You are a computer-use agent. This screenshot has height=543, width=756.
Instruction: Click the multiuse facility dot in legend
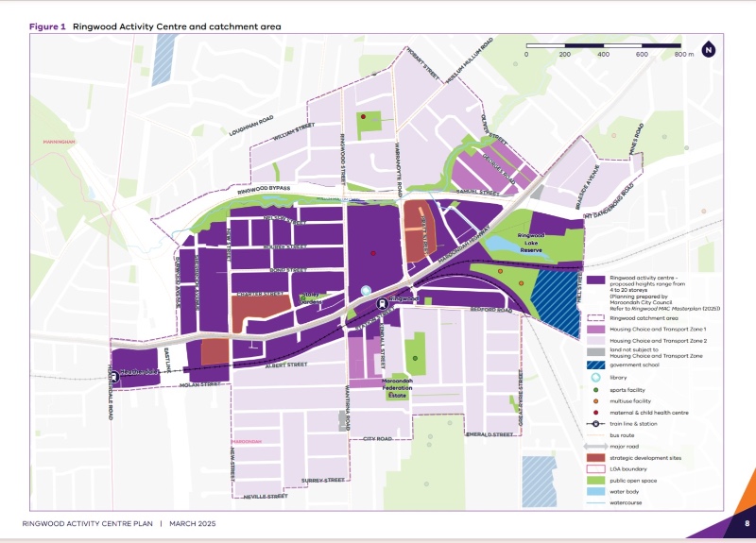pyautogui.click(x=596, y=401)
